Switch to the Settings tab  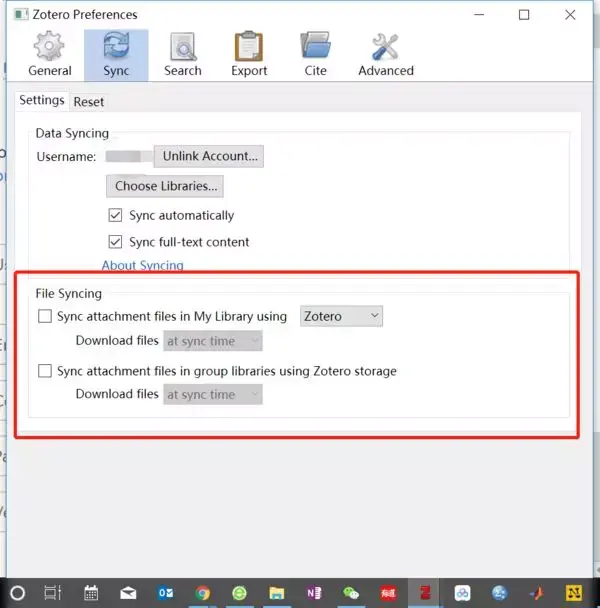click(x=42, y=100)
